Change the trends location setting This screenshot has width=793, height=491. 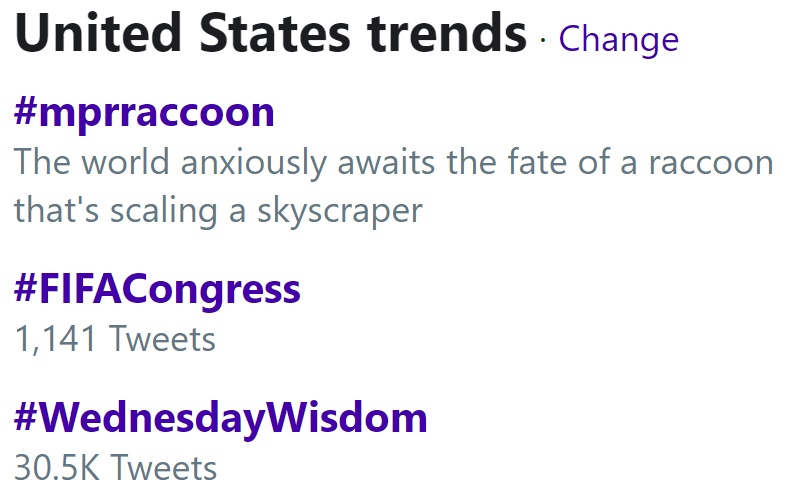tap(618, 40)
